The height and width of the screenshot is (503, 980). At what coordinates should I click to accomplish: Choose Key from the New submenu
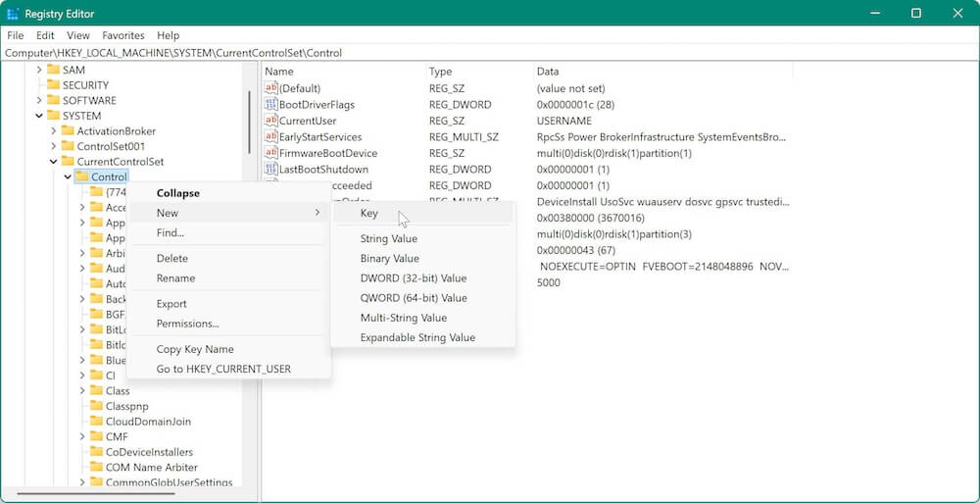(369, 214)
